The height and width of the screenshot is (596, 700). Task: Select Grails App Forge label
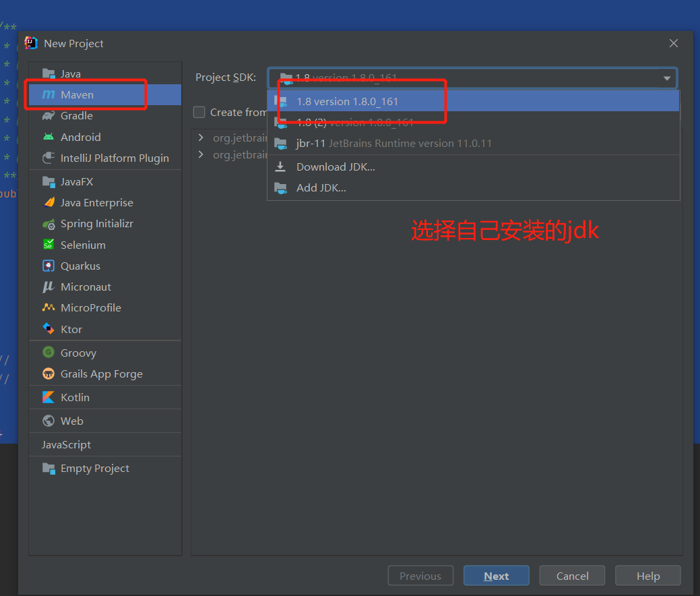click(x=102, y=374)
